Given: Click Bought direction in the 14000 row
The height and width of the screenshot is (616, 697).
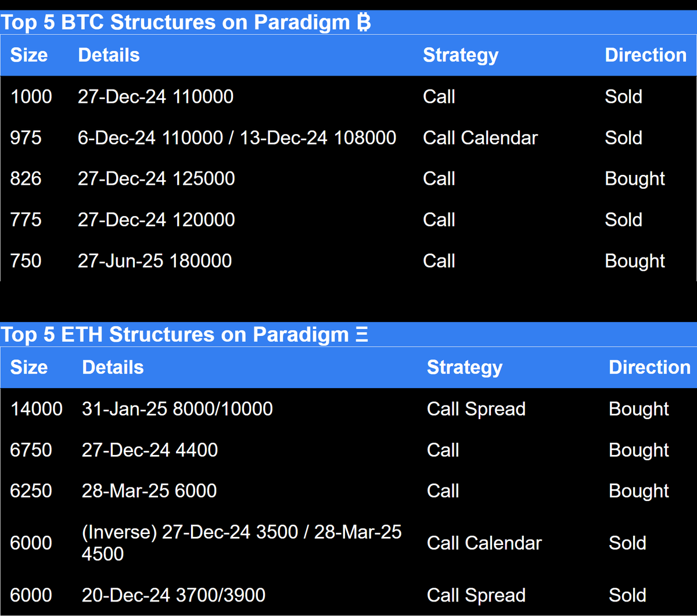Looking at the screenshot, I should tap(639, 409).
